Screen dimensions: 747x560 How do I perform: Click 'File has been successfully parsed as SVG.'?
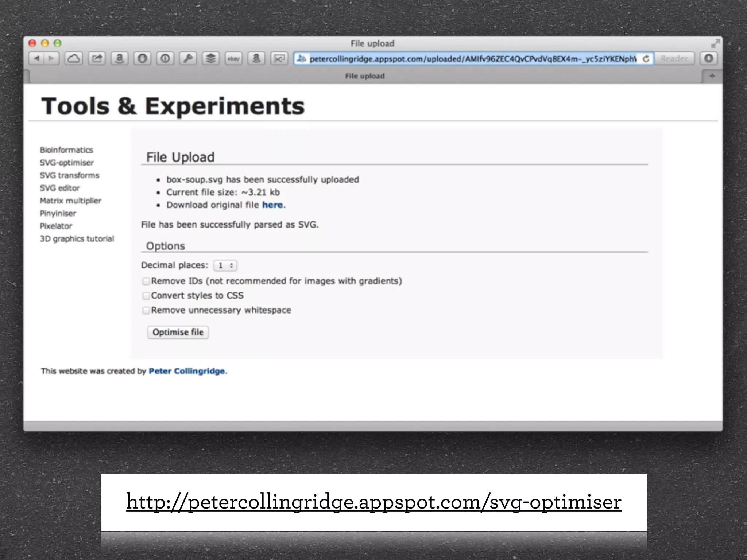230,225
